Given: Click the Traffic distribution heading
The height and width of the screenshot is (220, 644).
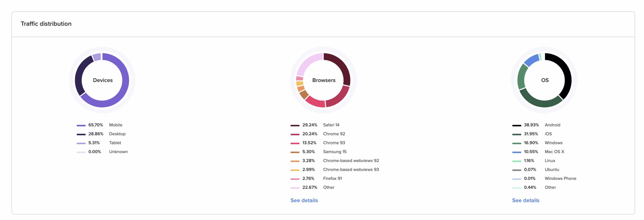Looking at the screenshot, I should (x=46, y=24).
